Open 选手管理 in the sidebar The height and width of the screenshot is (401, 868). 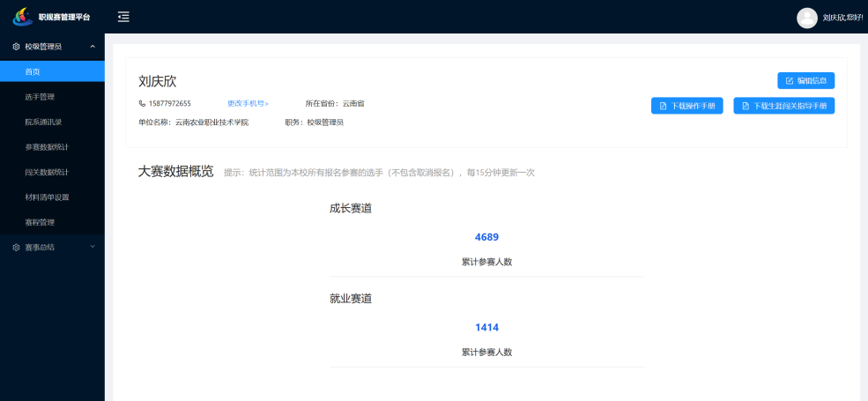click(x=40, y=97)
